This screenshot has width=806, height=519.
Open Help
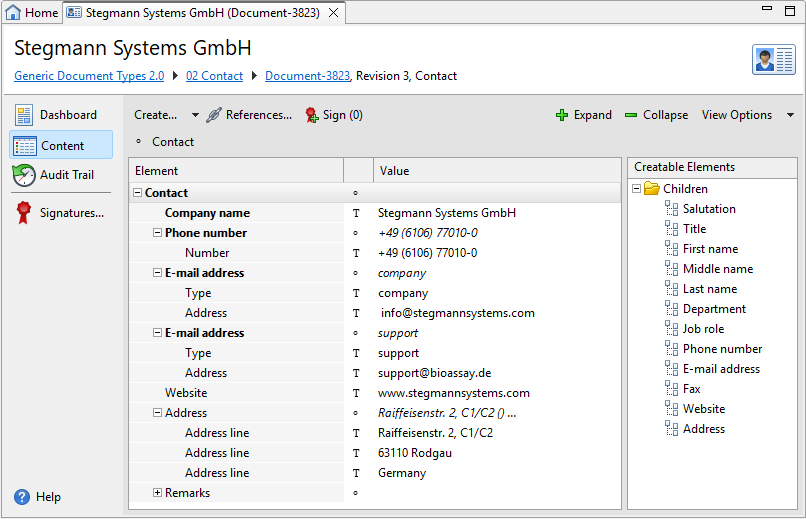[38, 497]
